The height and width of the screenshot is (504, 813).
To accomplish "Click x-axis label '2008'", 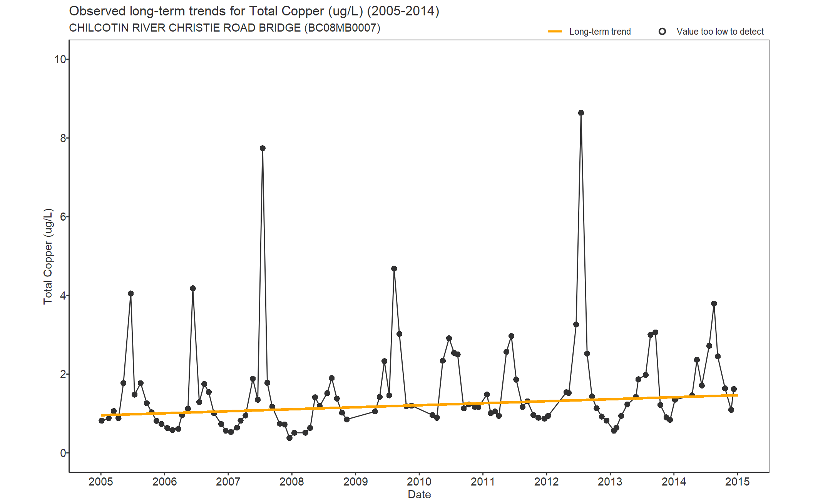I will pyautogui.click(x=292, y=482).
